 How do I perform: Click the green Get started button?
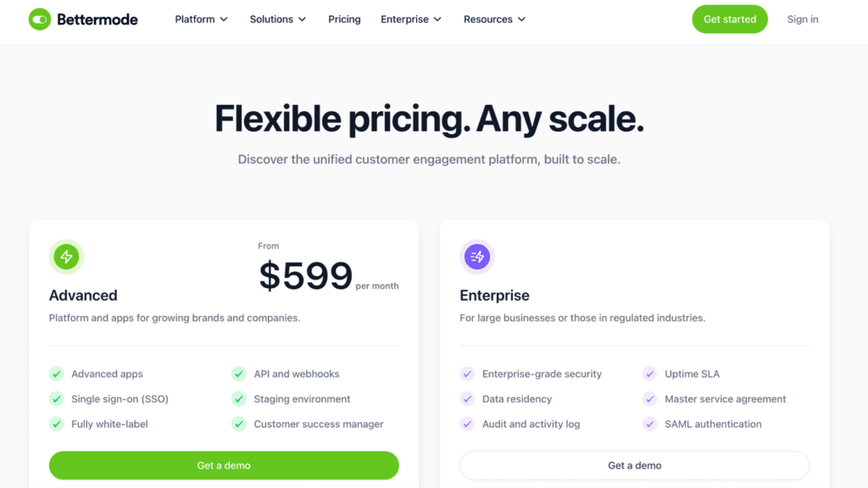click(730, 19)
